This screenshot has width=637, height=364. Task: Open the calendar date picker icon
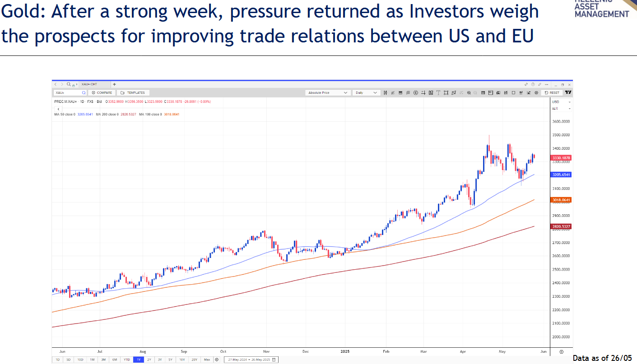point(274,359)
